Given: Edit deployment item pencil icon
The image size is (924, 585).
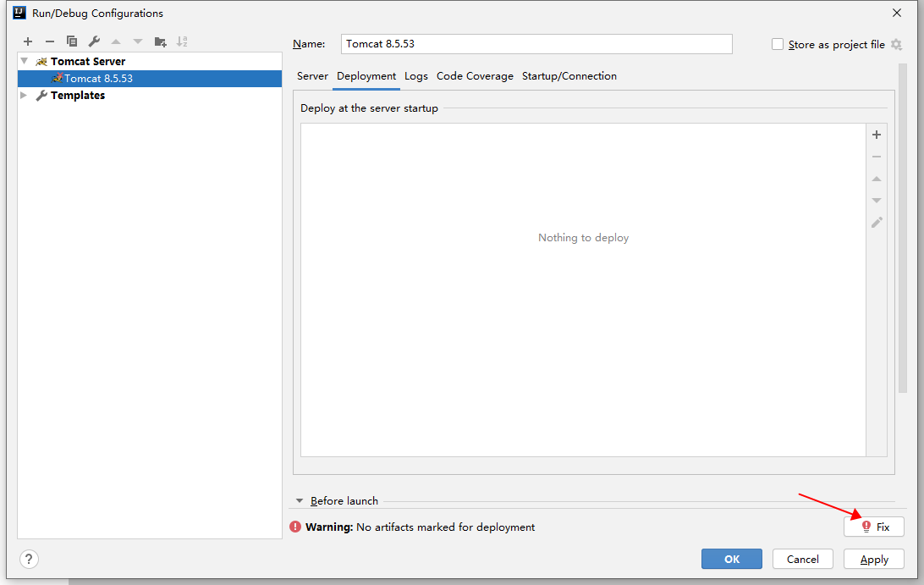Looking at the screenshot, I should (x=877, y=223).
